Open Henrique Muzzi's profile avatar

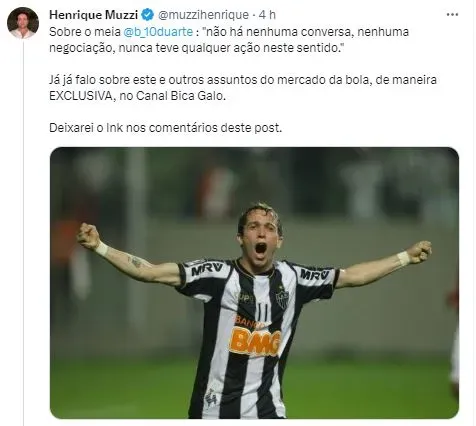pyautogui.click(x=23, y=23)
